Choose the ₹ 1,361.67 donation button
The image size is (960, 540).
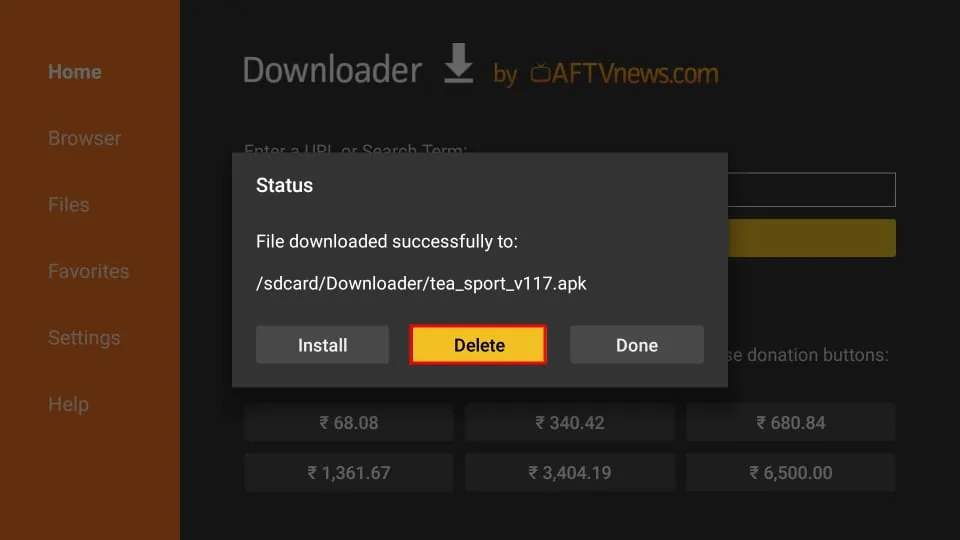coord(349,473)
